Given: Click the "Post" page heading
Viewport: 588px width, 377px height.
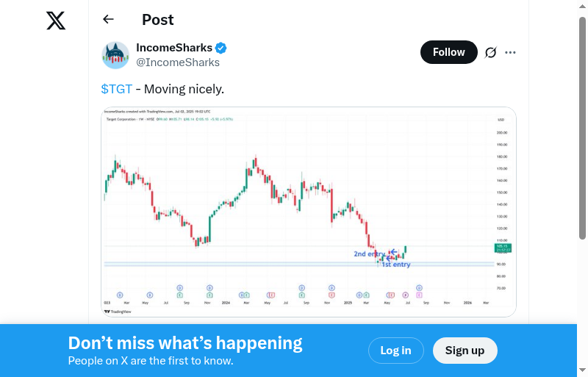Looking at the screenshot, I should 158,20.
